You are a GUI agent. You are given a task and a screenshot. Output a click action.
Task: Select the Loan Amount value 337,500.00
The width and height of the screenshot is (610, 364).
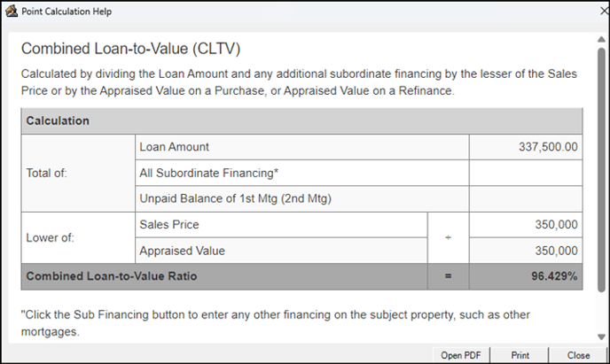[548, 147]
